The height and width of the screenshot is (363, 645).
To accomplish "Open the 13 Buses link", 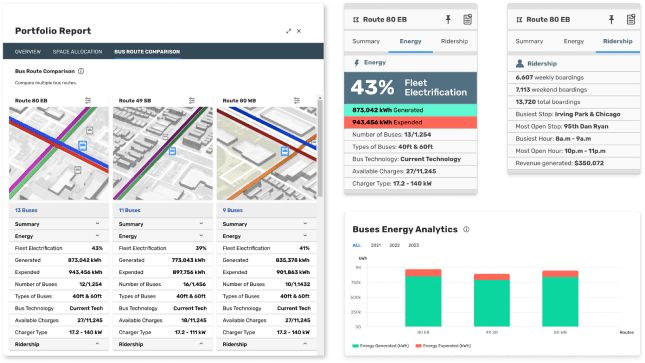I will click(26, 210).
